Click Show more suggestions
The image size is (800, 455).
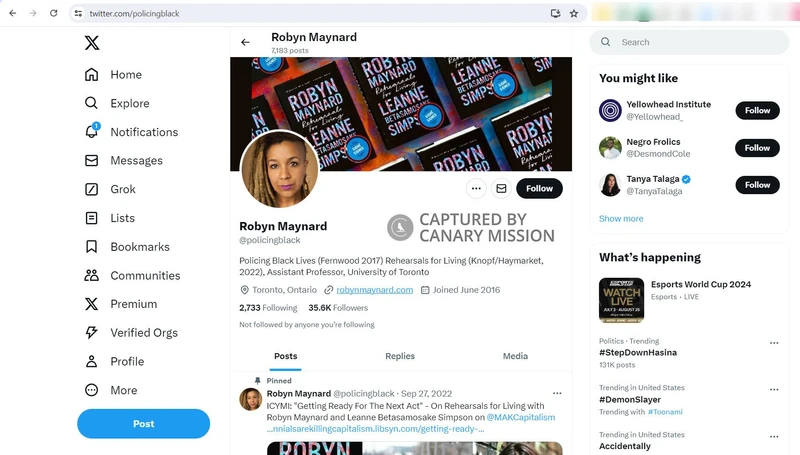coord(621,218)
